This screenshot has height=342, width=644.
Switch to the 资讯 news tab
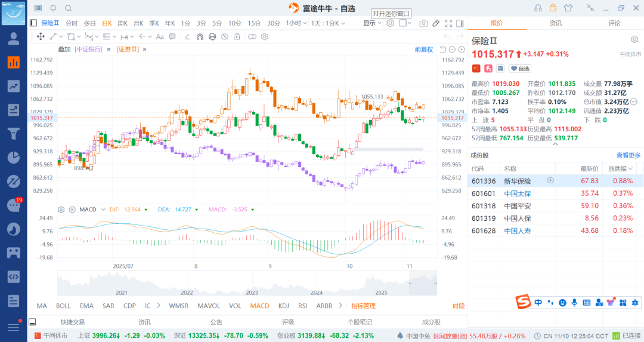[555, 23]
